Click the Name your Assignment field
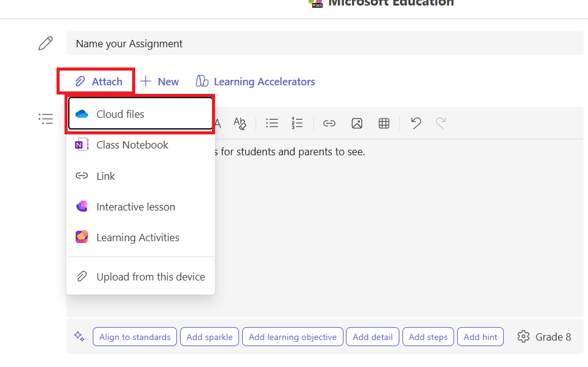The image size is (588, 367). coord(325,44)
